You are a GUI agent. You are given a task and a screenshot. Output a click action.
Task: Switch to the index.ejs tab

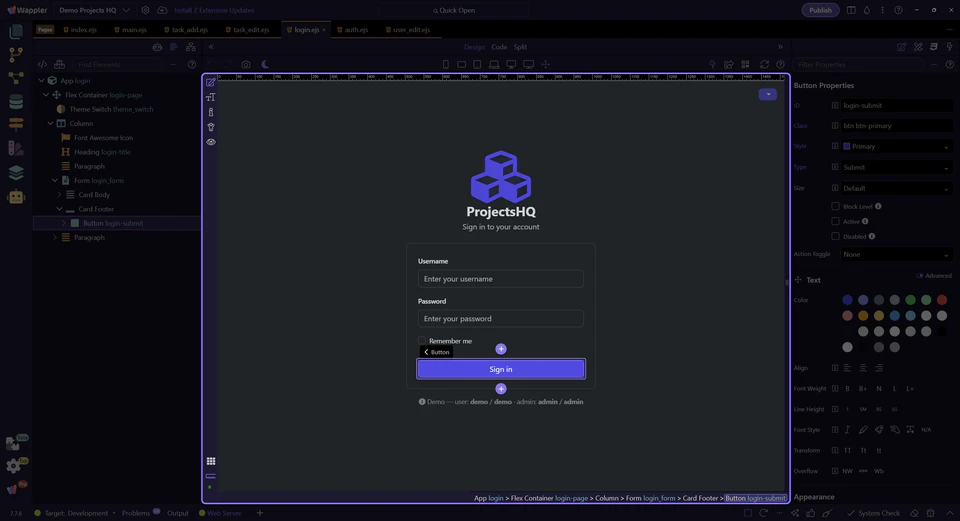tap(80, 29)
